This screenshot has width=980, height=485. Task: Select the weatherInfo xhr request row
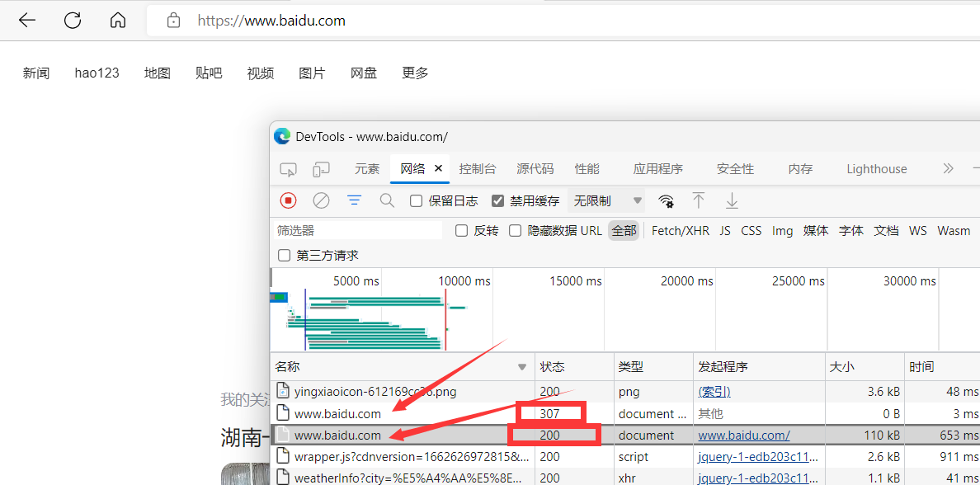[625, 478]
